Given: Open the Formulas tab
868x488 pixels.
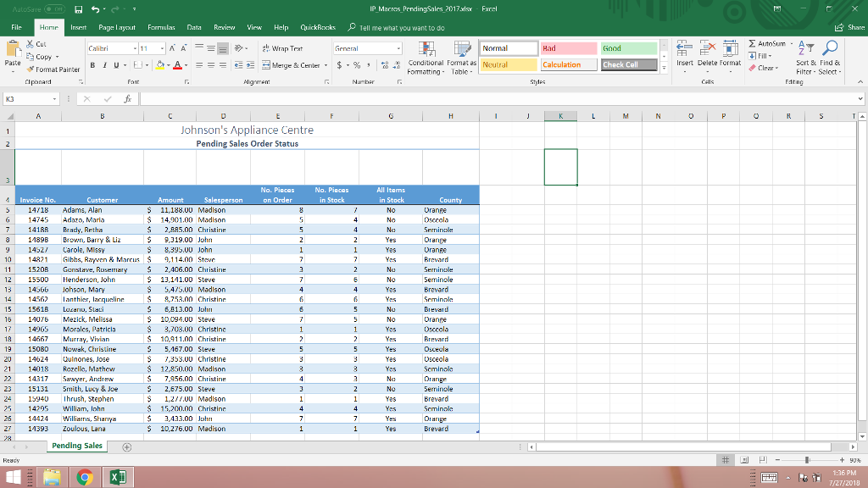Looking at the screenshot, I should (161, 27).
